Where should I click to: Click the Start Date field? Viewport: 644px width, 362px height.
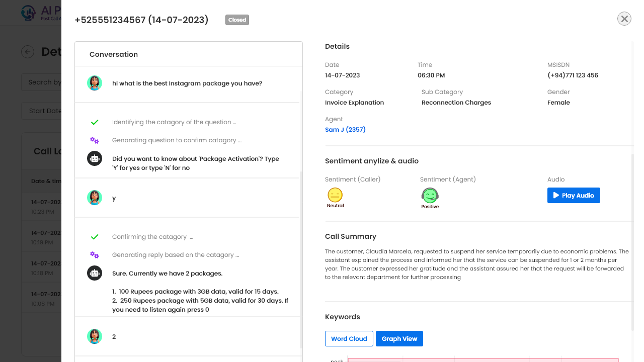pyautogui.click(x=43, y=111)
